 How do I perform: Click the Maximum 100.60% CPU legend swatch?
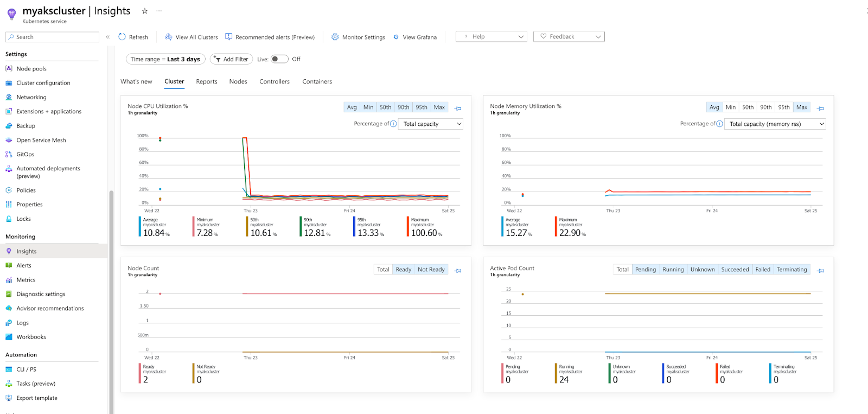click(408, 227)
